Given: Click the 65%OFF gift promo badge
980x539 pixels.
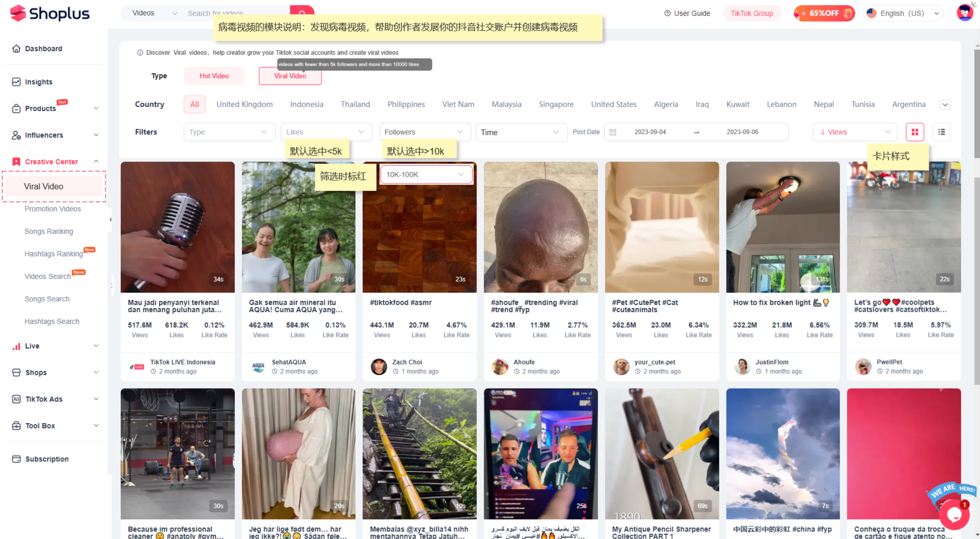Looking at the screenshot, I should click(x=824, y=13).
